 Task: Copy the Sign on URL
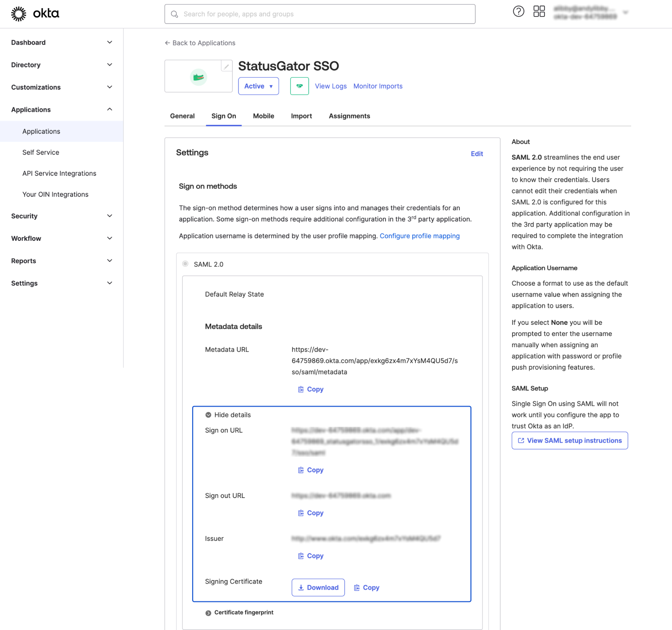[311, 470]
